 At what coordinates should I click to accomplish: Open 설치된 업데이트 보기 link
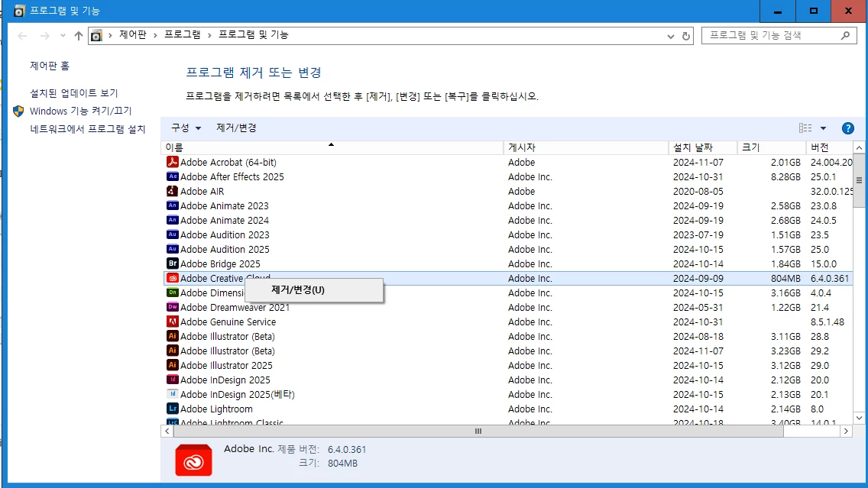pos(73,93)
